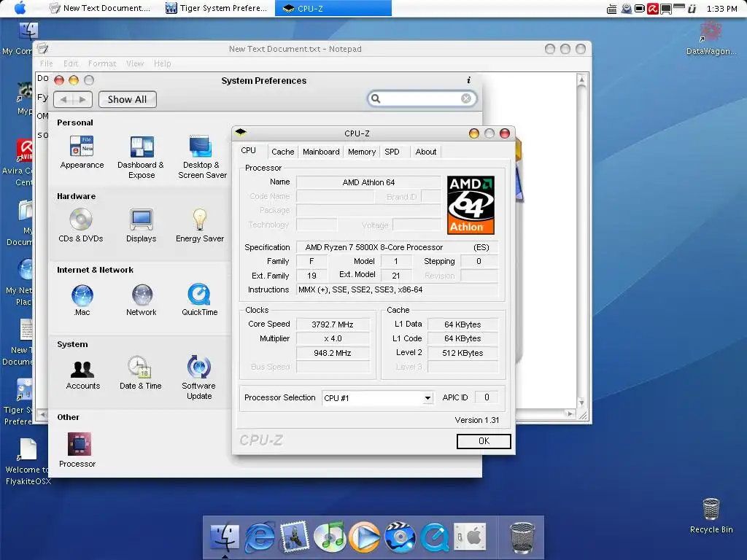Switch to the Memory tab in CPU-Z
Image resolution: width=747 pixels, height=560 pixels.
click(x=362, y=152)
